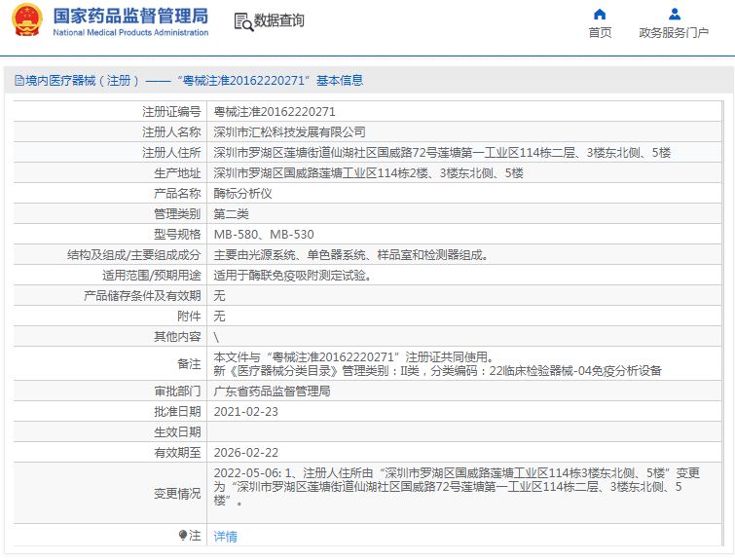Screen dimensions: 735x560
Task: Click the 生产地址 address value
Action: click(x=368, y=173)
